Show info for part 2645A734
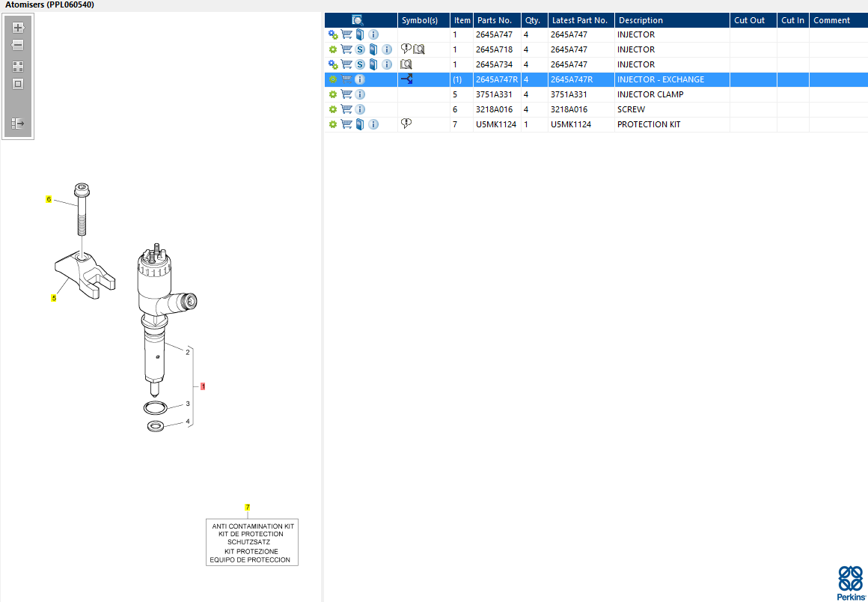This screenshot has width=868, height=602. [387, 65]
